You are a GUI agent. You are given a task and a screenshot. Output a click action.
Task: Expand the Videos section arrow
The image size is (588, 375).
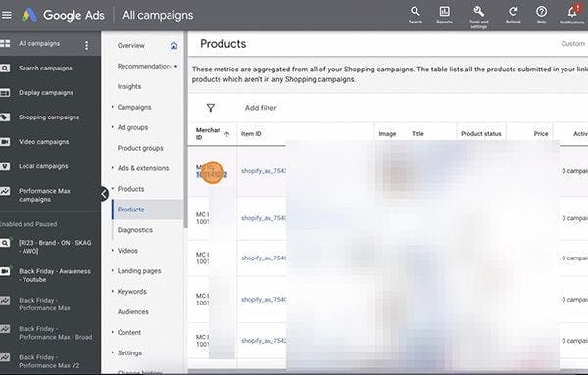point(112,250)
